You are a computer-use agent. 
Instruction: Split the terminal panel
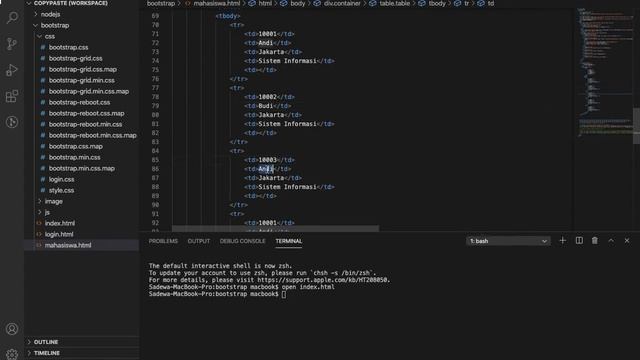click(x=579, y=241)
